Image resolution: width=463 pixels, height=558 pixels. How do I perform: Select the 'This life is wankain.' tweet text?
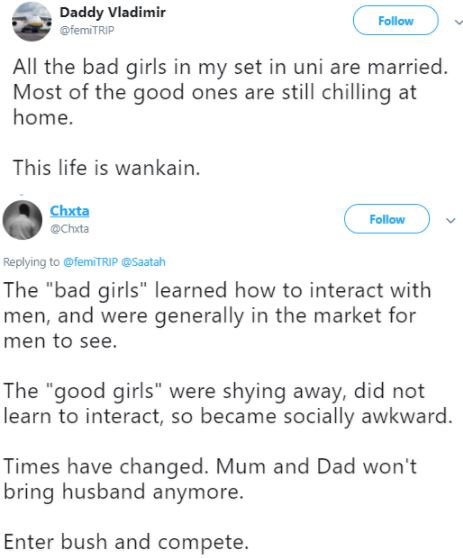pos(107,168)
